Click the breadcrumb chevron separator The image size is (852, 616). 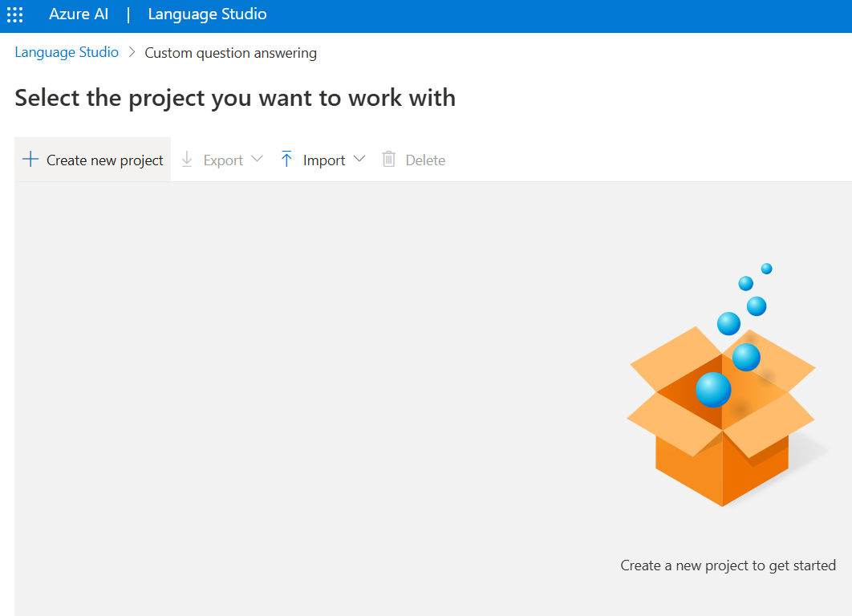tap(132, 53)
